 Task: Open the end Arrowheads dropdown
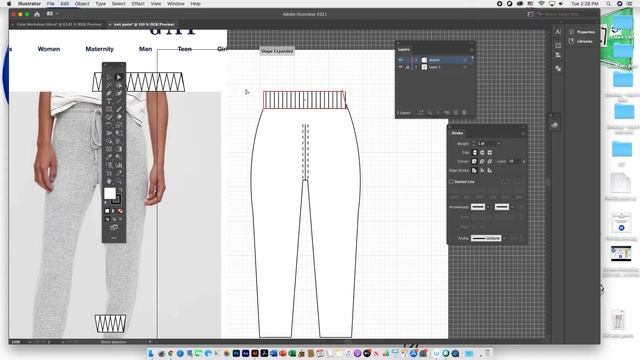coord(512,207)
